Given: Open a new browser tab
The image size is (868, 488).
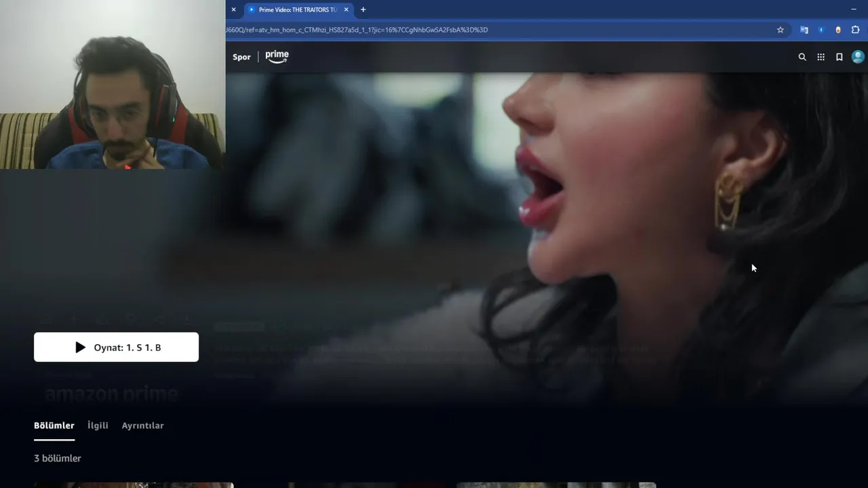Looking at the screenshot, I should pos(363,9).
